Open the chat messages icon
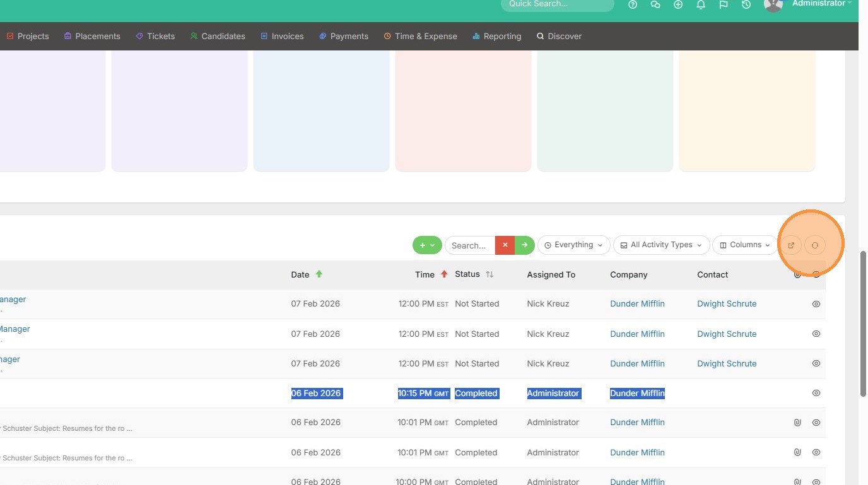 pos(655,4)
